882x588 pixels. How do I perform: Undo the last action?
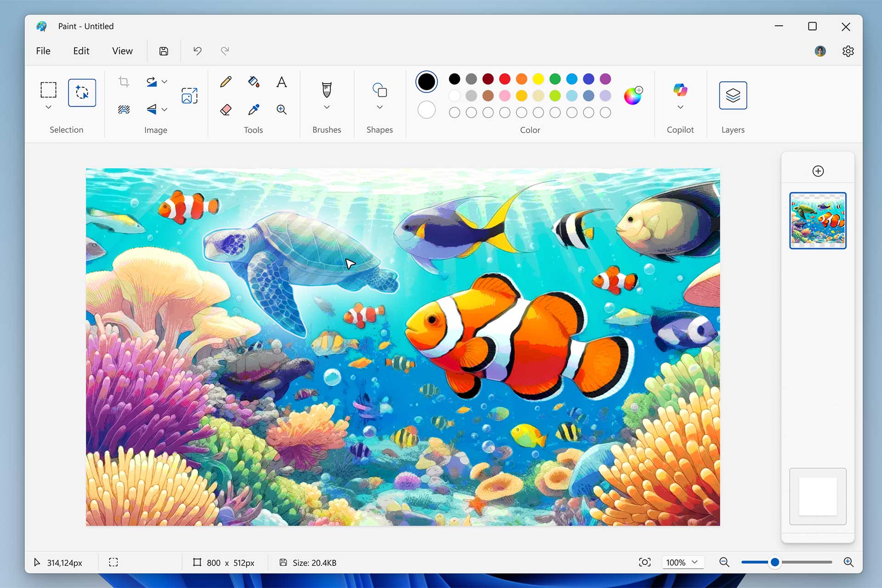(x=197, y=51)
